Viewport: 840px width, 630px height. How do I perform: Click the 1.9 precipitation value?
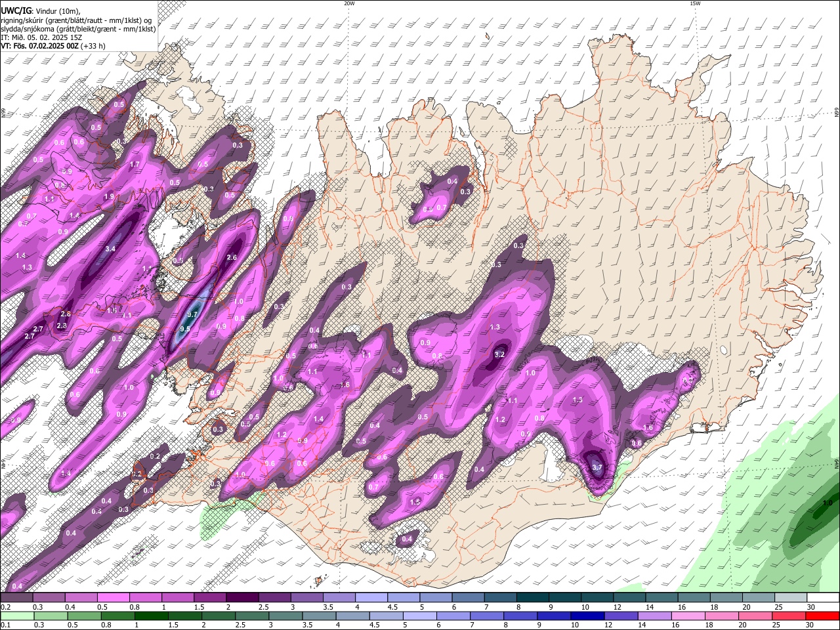(109, 196)
